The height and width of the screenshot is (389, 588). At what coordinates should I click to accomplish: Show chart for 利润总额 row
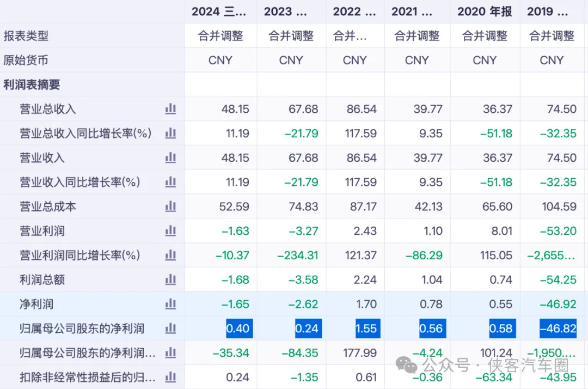[170, 280]
